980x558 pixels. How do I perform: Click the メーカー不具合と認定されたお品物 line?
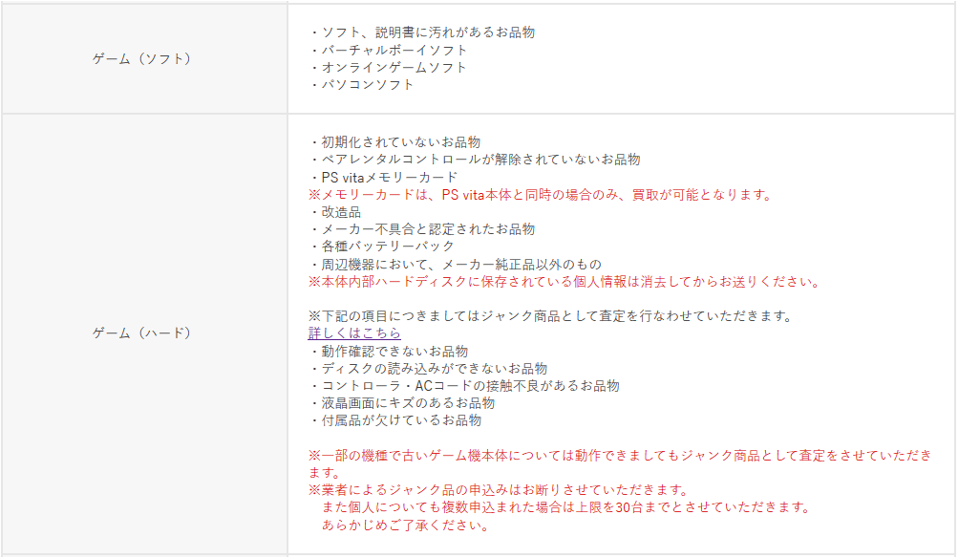pos(422,229)
